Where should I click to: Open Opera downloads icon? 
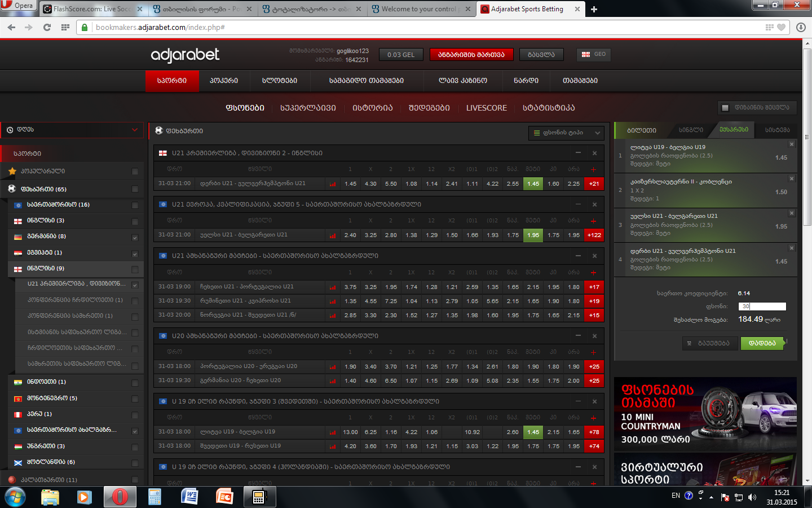coord(801,27)
